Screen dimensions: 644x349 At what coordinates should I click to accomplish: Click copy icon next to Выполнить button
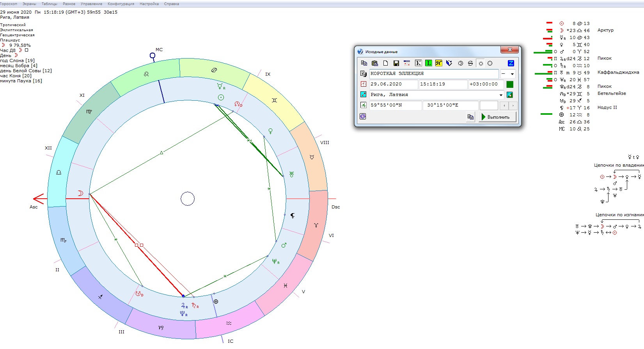pos(471,117)
